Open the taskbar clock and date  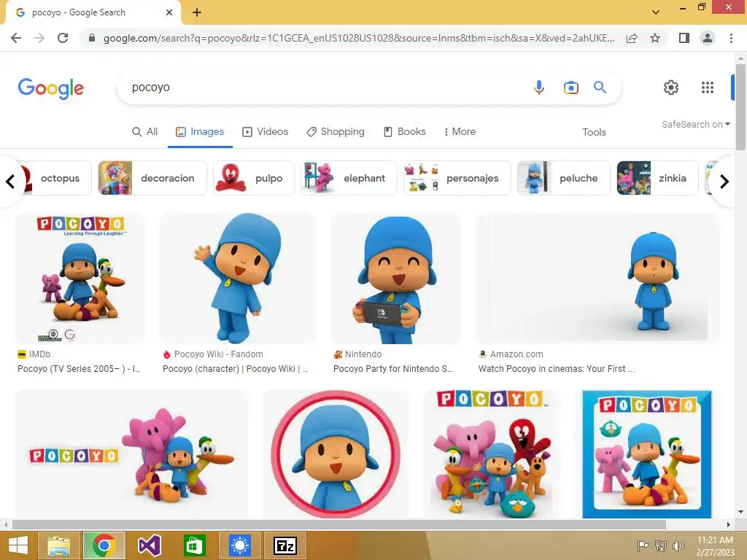click(x=715, y=546)
